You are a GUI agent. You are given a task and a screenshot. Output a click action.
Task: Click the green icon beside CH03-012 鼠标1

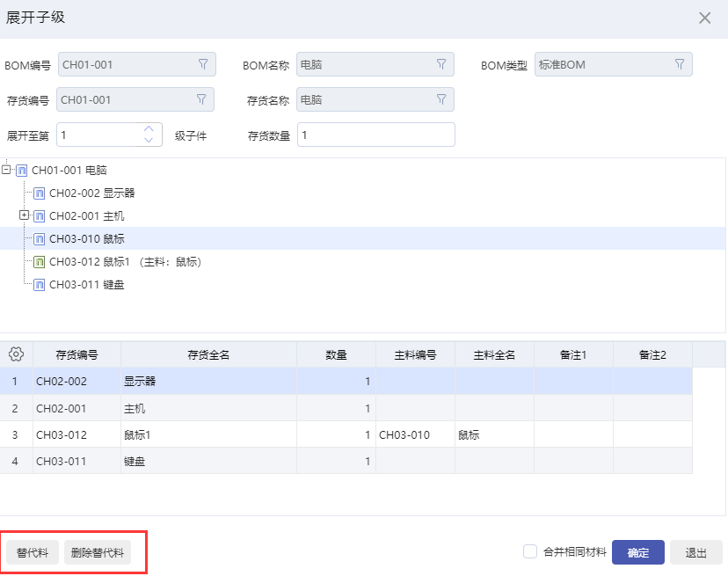(40, 262)
